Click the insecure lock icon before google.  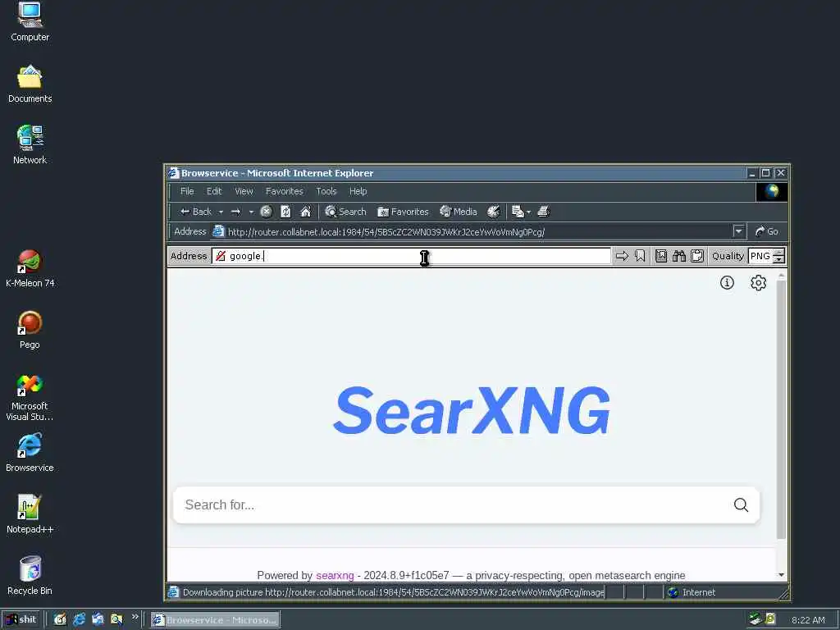[220, 256]
